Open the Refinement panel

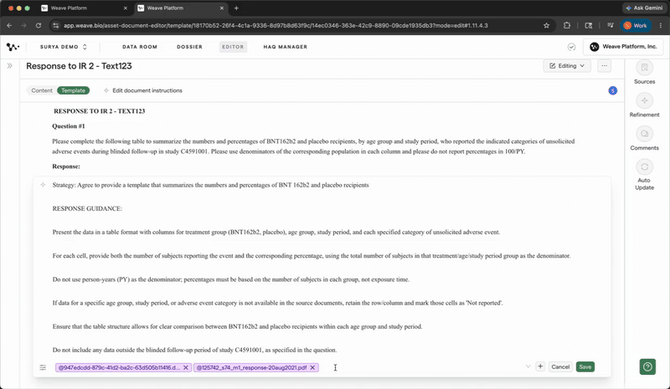(644, 106)
